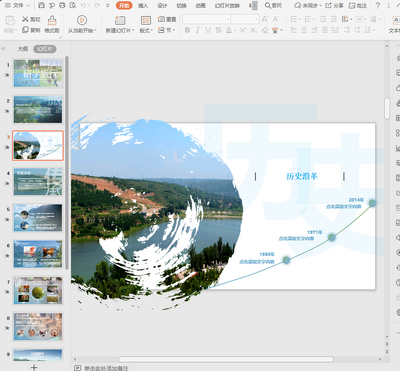Screen dimensions: 400x371
Task: Select the Format Painter (格式刷) tool
Action: tap(52, 24)
